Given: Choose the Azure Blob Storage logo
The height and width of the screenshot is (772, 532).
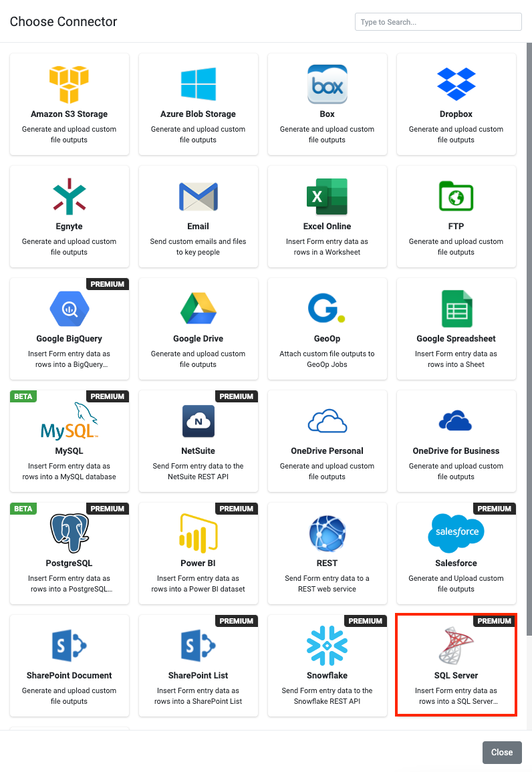Looking at the screenshot, I should pos(198,84).
